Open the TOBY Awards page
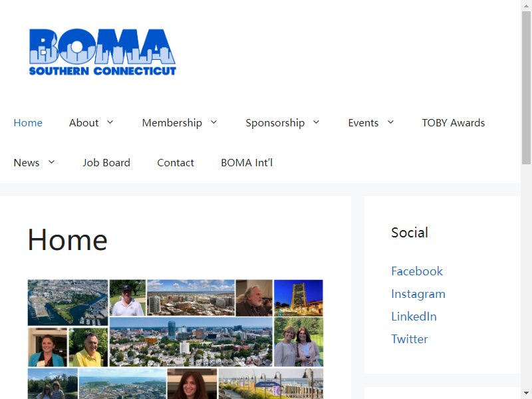Screen dimensions: 532x399 tap(454, 122)
